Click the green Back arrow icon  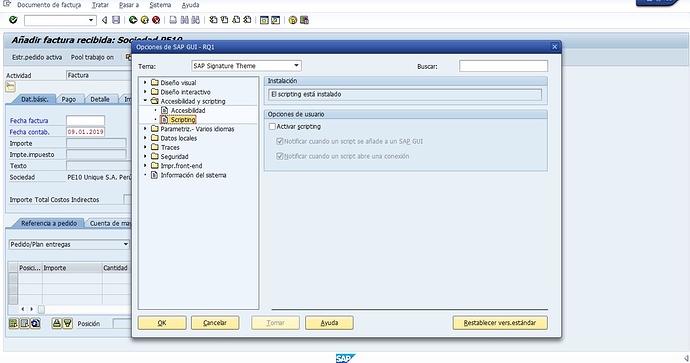(133, 20)
